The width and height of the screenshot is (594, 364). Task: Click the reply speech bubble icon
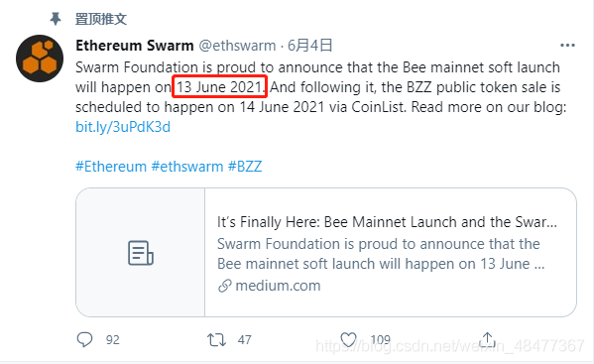tap(84, 339)
